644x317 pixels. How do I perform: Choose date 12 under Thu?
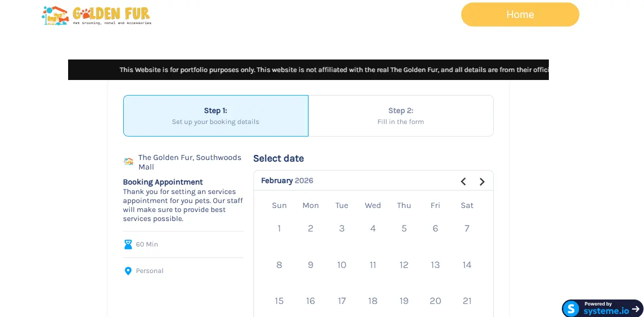click(x=404, y=265)
